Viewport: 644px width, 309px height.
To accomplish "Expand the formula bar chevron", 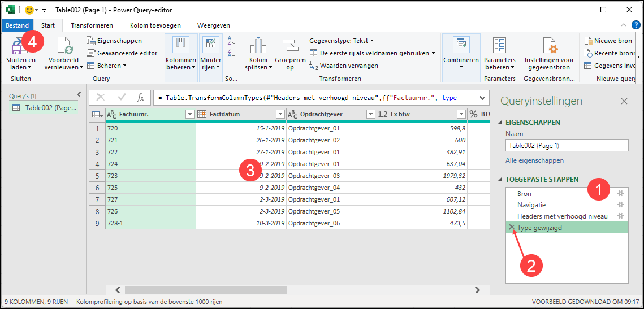I will coord(482,98).
